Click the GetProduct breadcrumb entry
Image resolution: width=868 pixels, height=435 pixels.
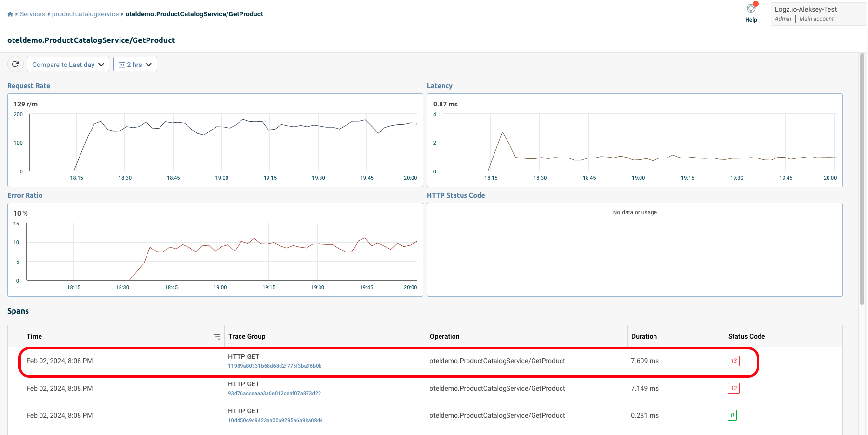[194, 14]
